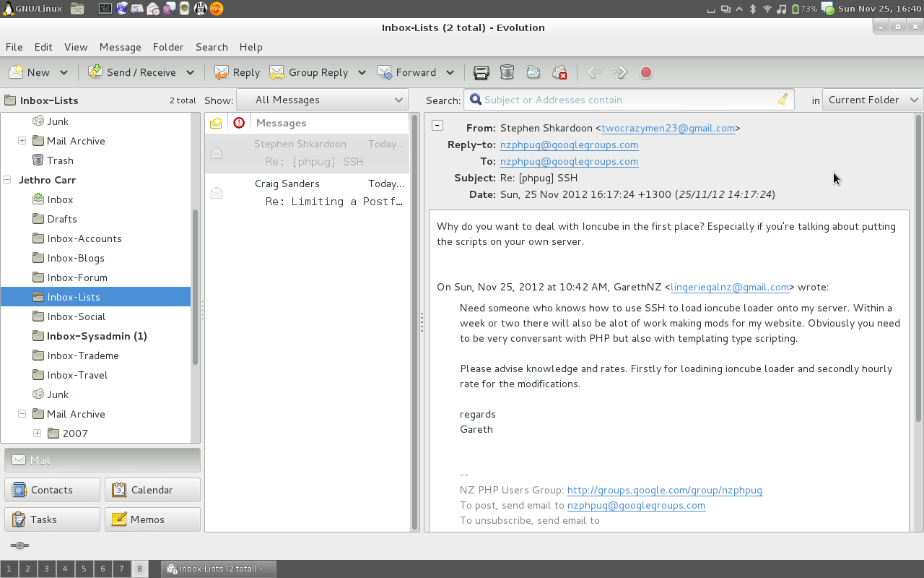Click the red Stop operation icon
Viewport: 924px width, 578px height.
tap(646, 72)
